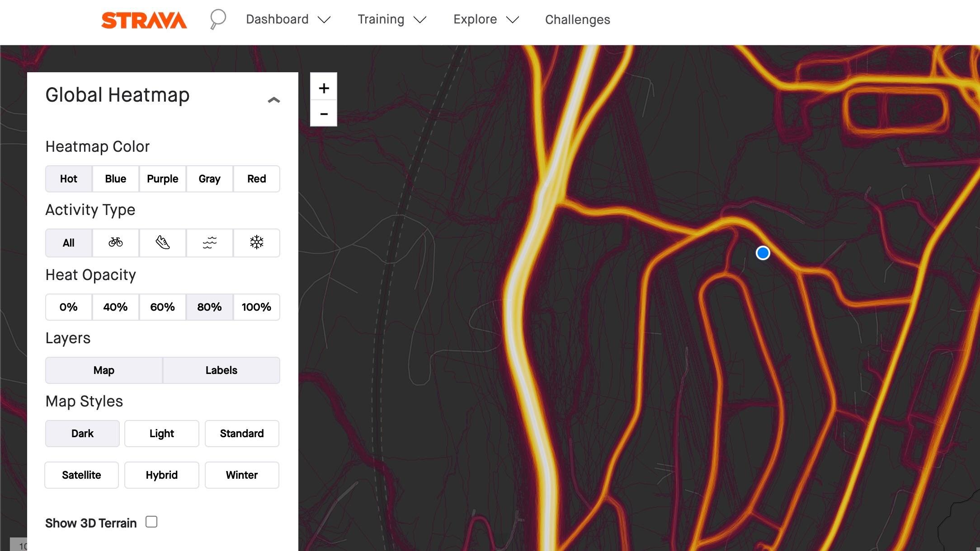Open the Challenges page
Image resolution: width=980 pixels, height=551 pixels.
click(x=577, y=19)
